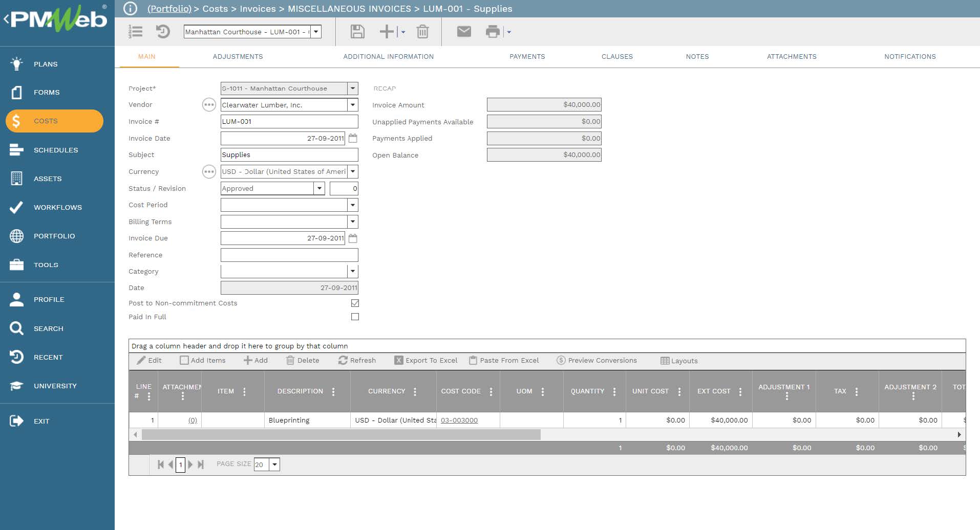Click the history revert icon in toolbar
Image resolution: width=980 pixels, height=530 pixels.
[x=163, y=32]
